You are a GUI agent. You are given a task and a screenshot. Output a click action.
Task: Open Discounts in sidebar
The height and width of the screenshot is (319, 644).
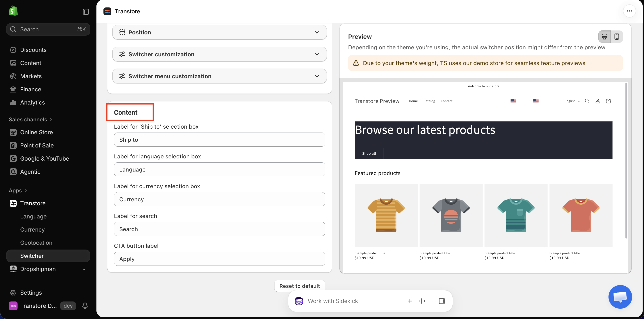[x=48, y=50]
